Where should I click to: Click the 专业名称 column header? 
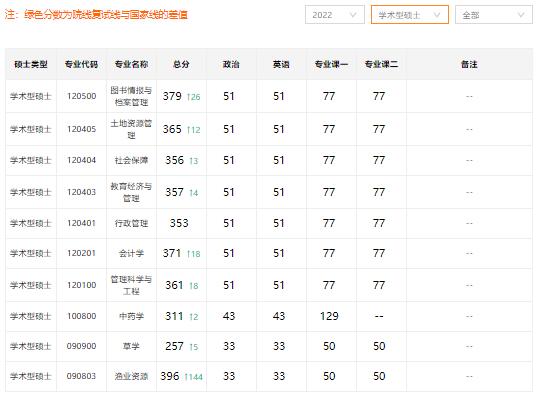click(x=131, y=64)
